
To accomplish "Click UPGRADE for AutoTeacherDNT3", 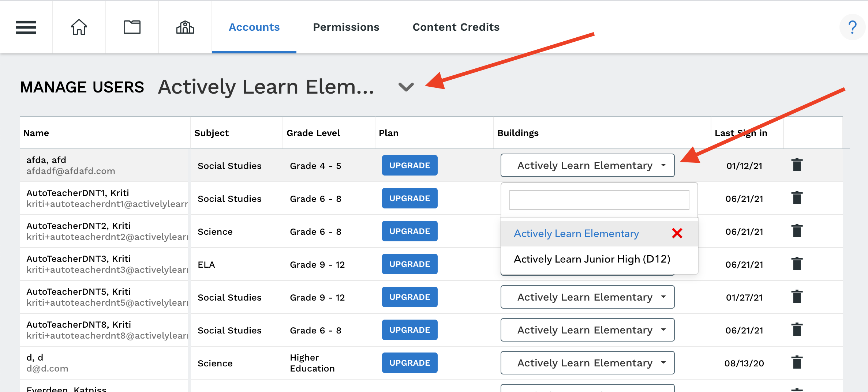I will click(410, 264).
